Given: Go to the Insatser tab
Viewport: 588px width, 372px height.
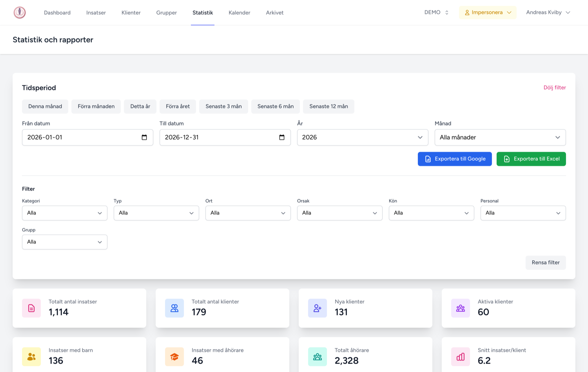Looking at the screenshot, I should 96,13.
